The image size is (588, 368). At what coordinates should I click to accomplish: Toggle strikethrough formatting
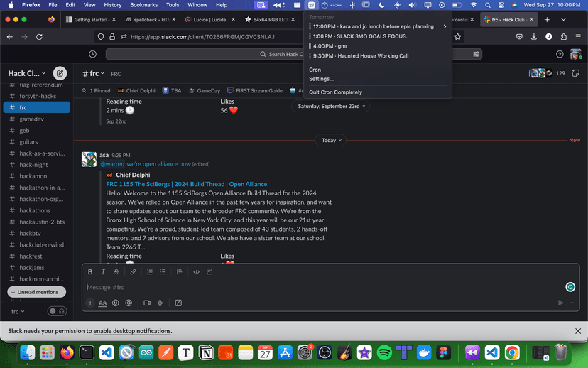pyautogui.click(x=116, y=272)
